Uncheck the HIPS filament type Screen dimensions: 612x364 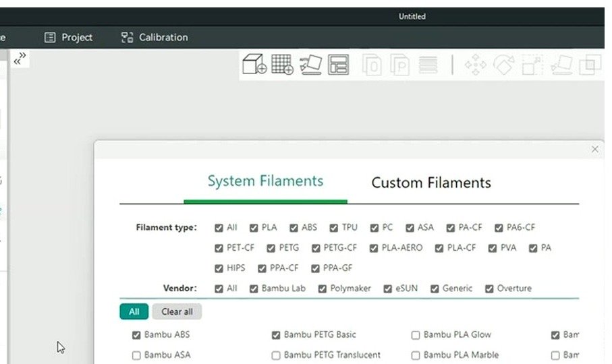tap(219, 268)
